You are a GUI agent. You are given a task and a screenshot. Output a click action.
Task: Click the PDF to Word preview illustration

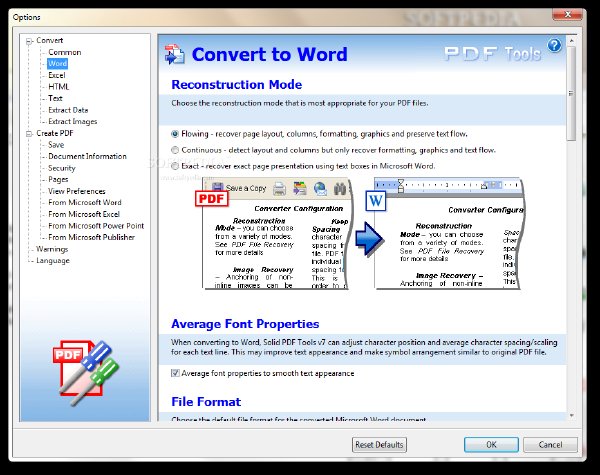(359, 233)
